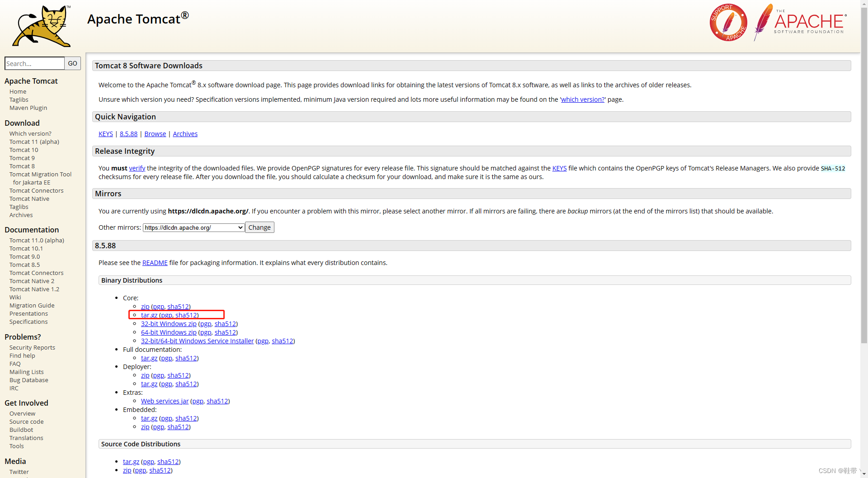Click the vertical page scrollbar thumb
This screenshot has height=478, width=868.
pyautogui.click(x=864, y=175)
